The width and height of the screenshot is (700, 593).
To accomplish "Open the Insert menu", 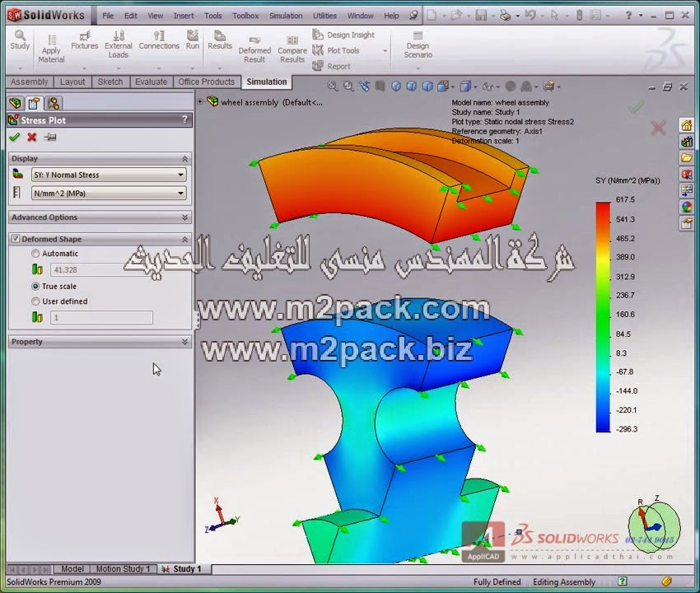I will coord(184,16).
